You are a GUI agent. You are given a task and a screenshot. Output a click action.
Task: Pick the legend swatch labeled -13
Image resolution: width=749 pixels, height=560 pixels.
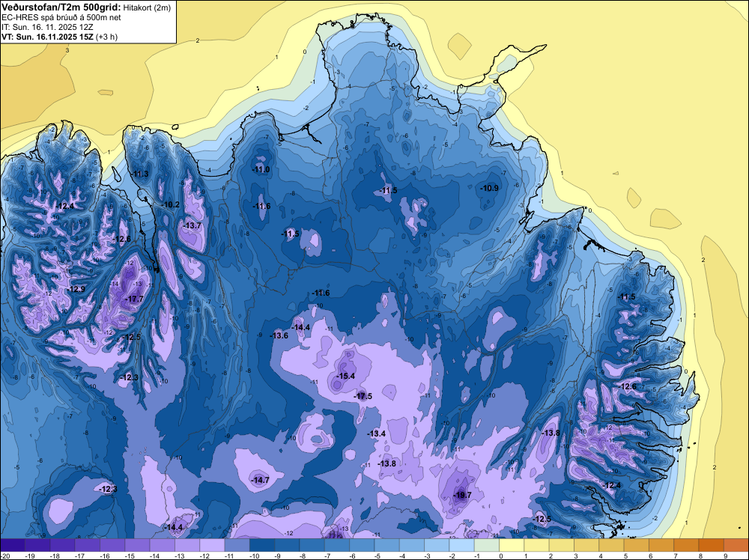[187, 544]
